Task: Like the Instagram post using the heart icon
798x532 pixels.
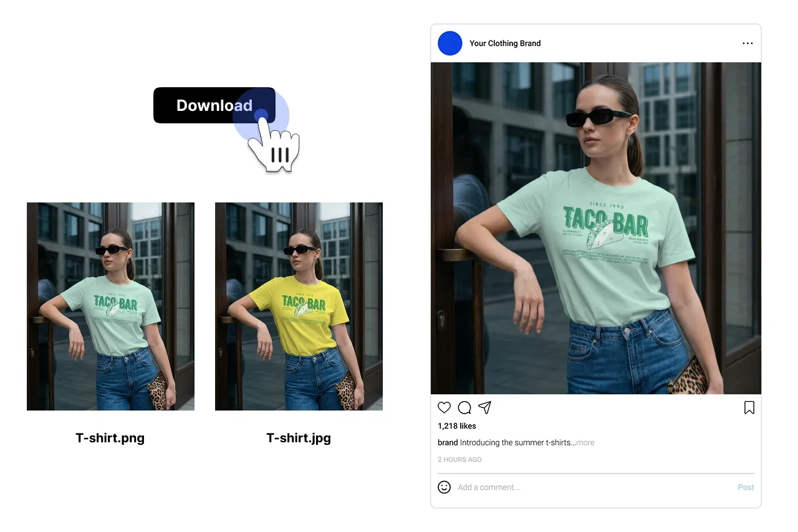Action: [444, 407]
